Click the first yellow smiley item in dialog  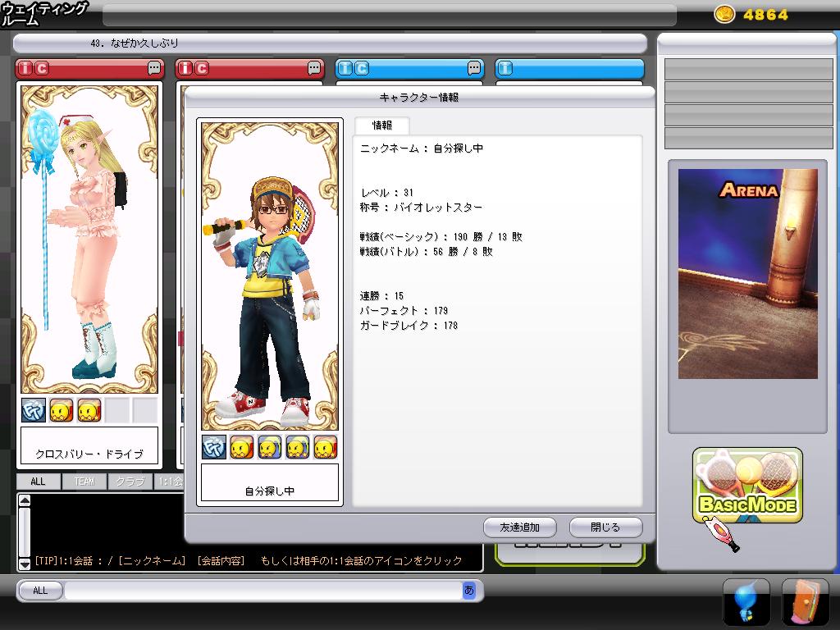242,447
